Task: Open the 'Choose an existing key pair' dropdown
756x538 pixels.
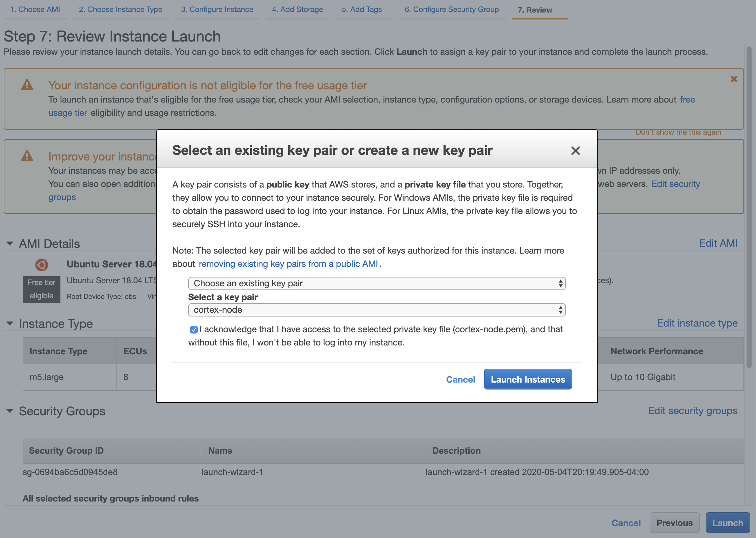Action: pos(376,283)
